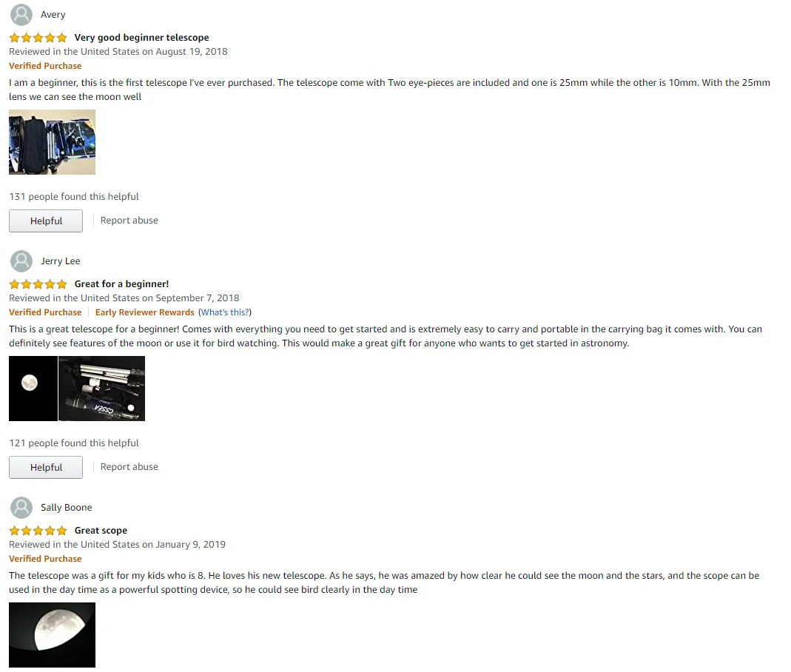Click the Avery reviewer name
This screenshot has width=791, height=672.
pyautogui.click(x=53, y=15)
